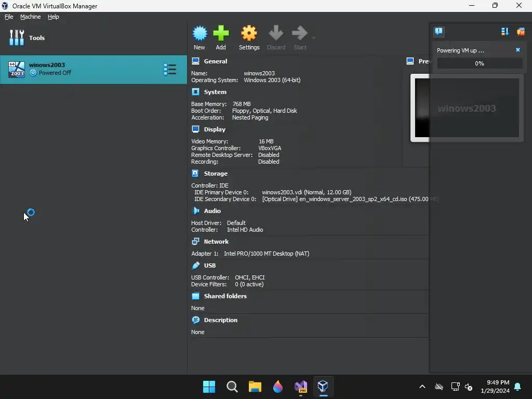
Task: Cancel the Powering VM up notification
Action: pos(518,50)
